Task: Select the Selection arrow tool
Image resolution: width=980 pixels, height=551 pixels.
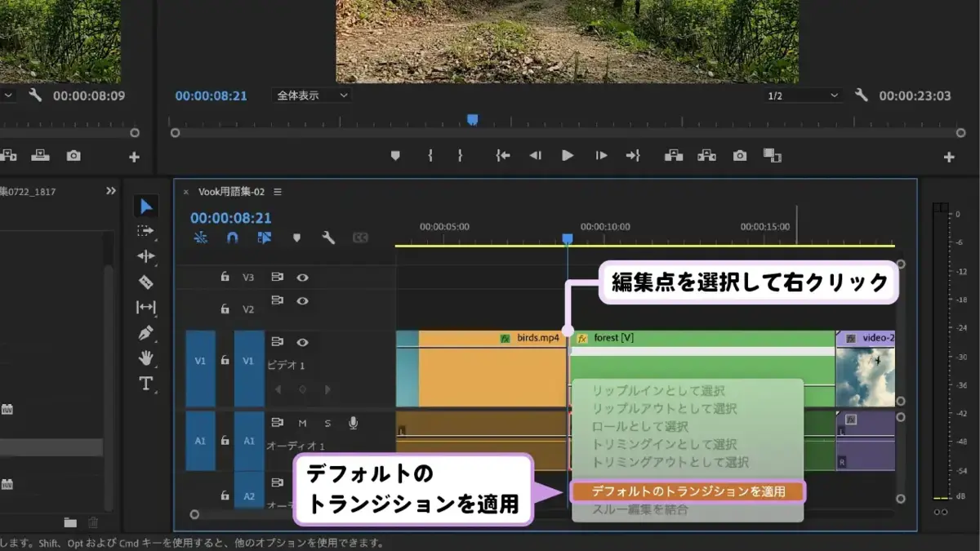Action: coord(146,206)
